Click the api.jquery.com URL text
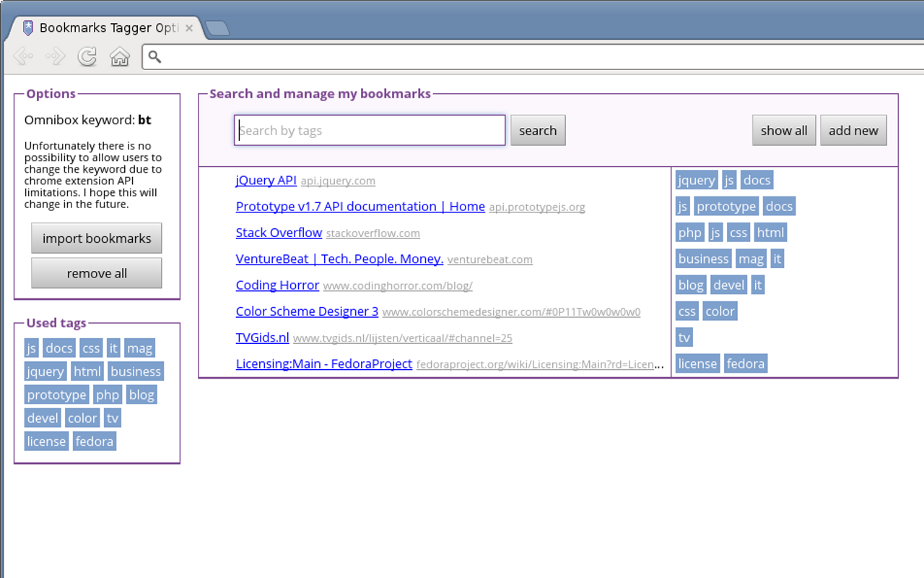The image size is (924, 578). tap(338, 181)
